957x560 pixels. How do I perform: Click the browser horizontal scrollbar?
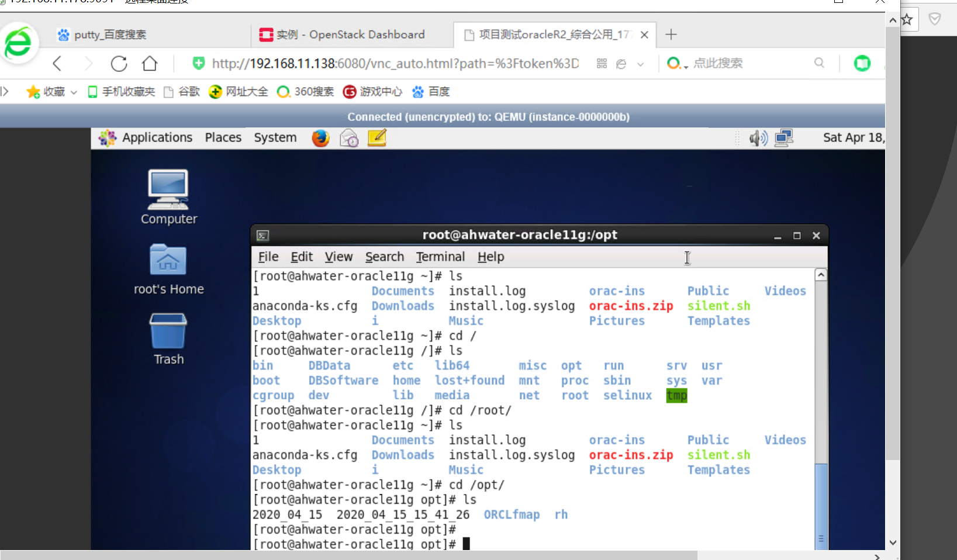(x=348, y=555)
